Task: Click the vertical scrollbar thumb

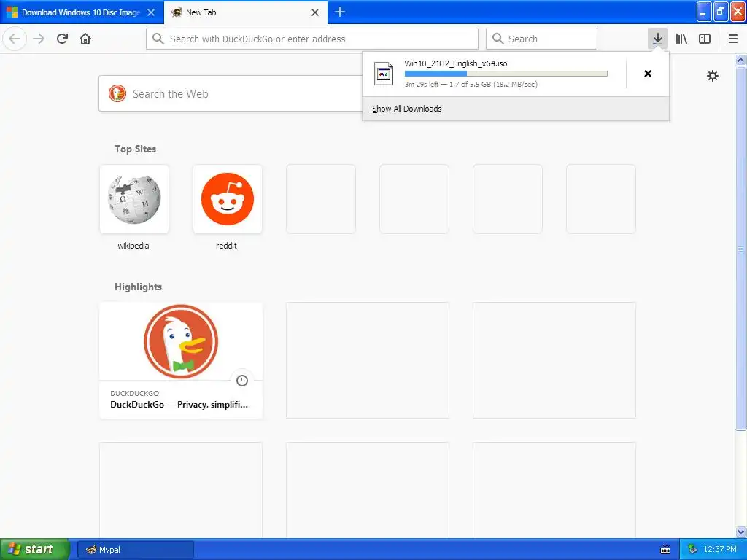Action: tap(741, 248)
